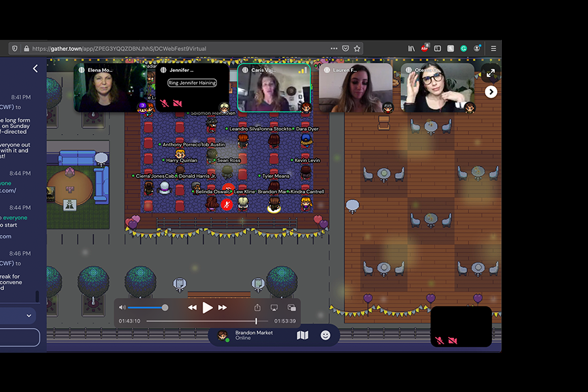Click the Tyler Means name label

pos(276,176)
